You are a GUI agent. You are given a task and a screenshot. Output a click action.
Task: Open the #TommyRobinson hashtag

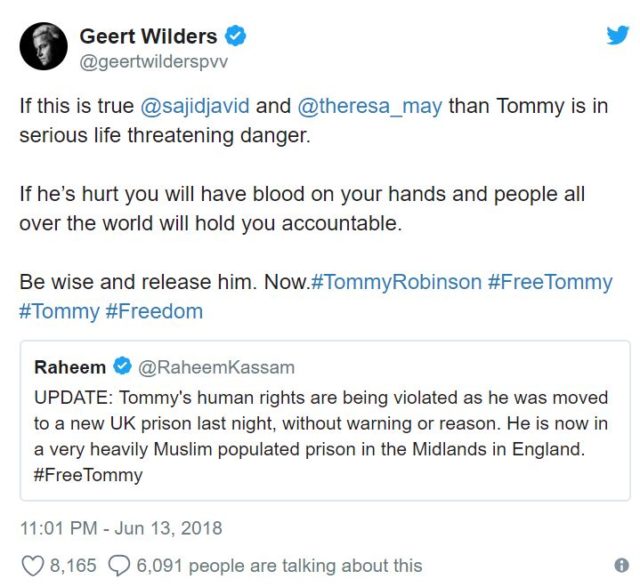[x=396, y=282]
